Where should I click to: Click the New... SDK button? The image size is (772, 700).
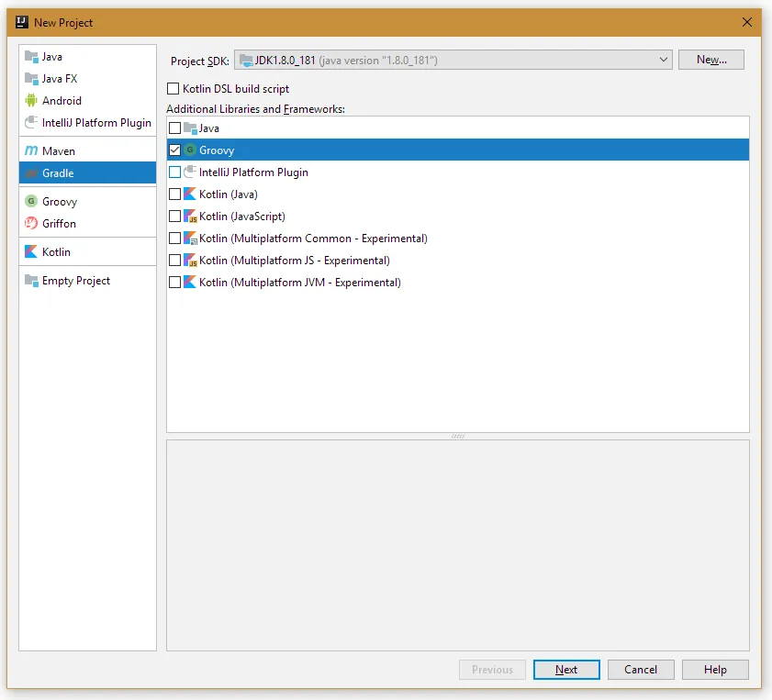click(x=710, y=60)
